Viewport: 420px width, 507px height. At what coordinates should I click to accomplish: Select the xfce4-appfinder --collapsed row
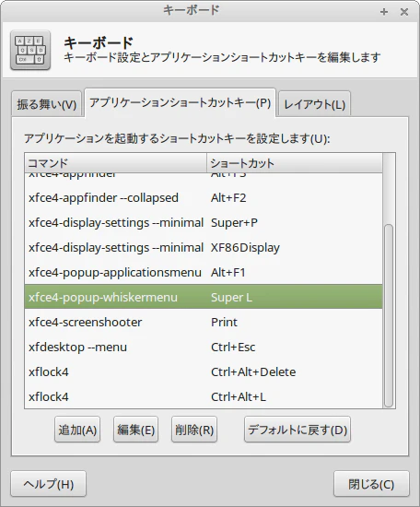[x=204, y=197]
